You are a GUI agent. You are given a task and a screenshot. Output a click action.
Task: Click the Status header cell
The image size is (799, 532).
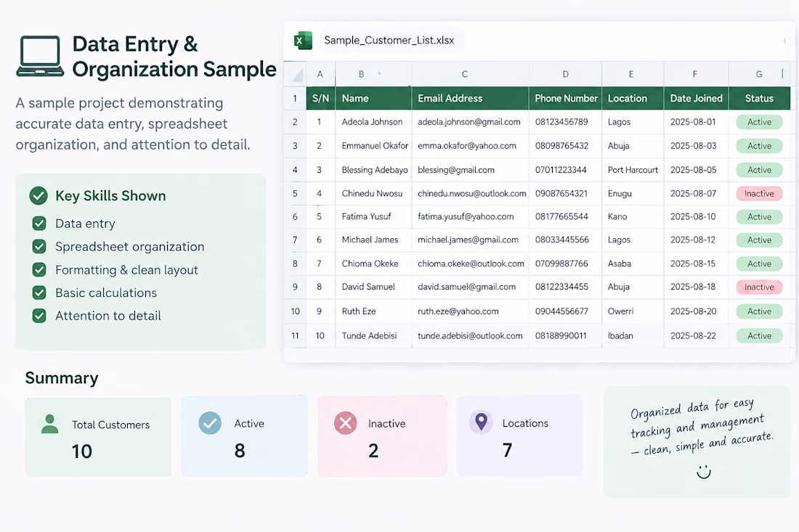759,98
